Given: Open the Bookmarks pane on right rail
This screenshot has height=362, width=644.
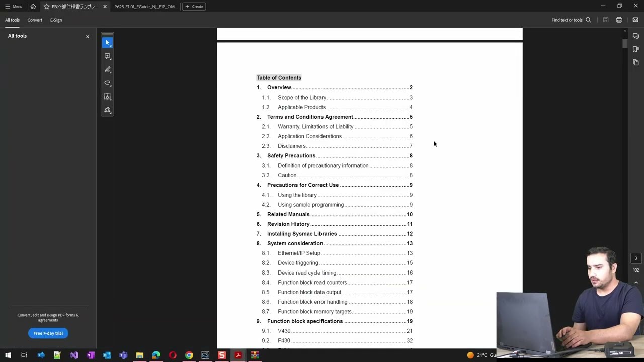Looking at the screenshot, I should coord(636,49).
